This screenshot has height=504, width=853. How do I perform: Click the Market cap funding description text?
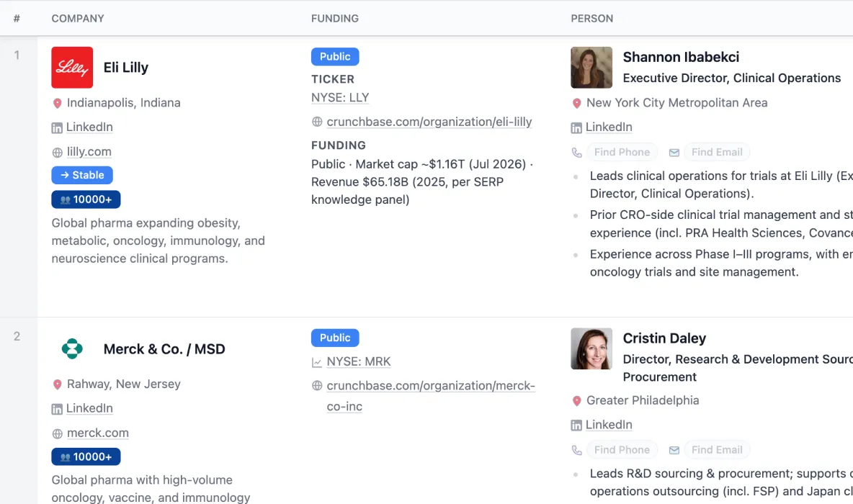(x=421, y=181)
